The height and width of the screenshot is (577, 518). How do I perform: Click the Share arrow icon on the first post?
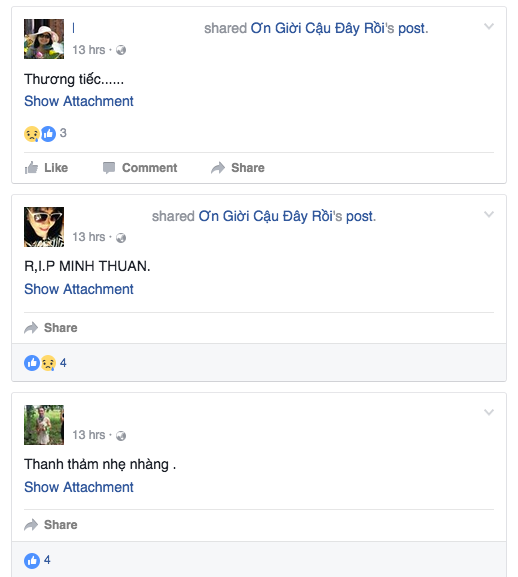[x=218, y=168]
